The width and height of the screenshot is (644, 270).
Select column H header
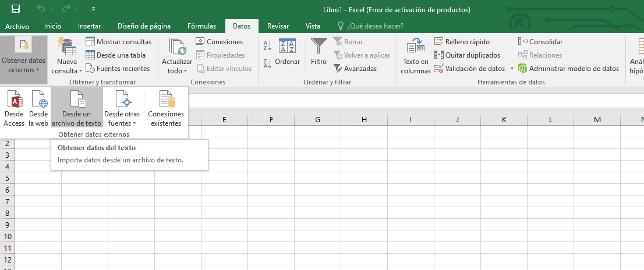pos(365,120)
